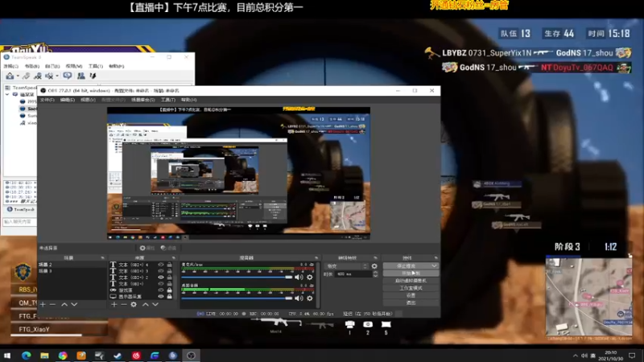Enable 工作室模式 studio mode button
Screen dimensions: 644x362
(x=411, y=288)
